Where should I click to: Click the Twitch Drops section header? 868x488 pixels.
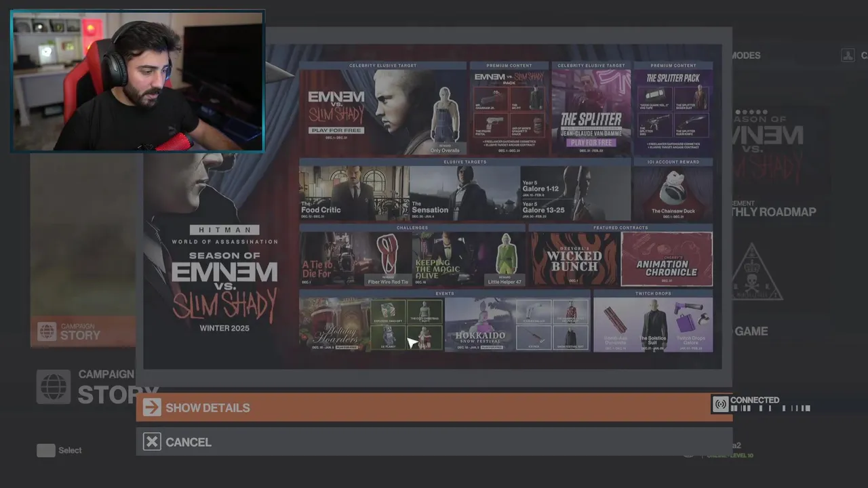[653, 293]
